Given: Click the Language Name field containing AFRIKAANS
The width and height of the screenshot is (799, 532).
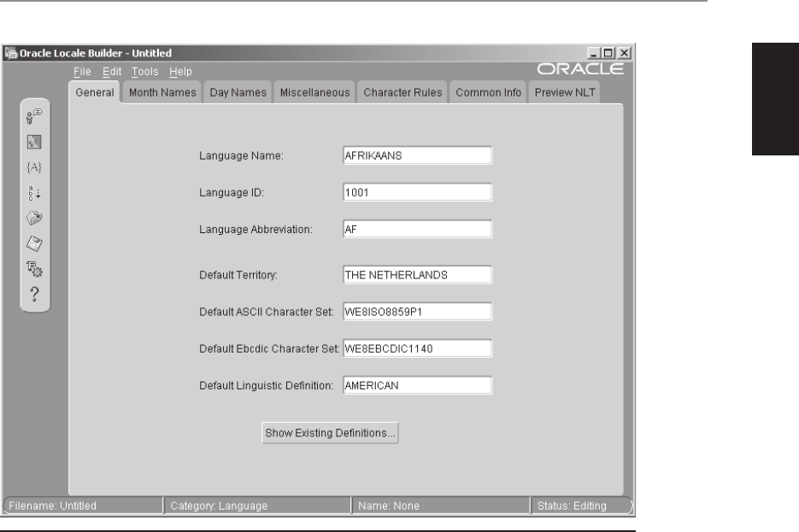Looking at the screenshot, I should tap(417, 155).
